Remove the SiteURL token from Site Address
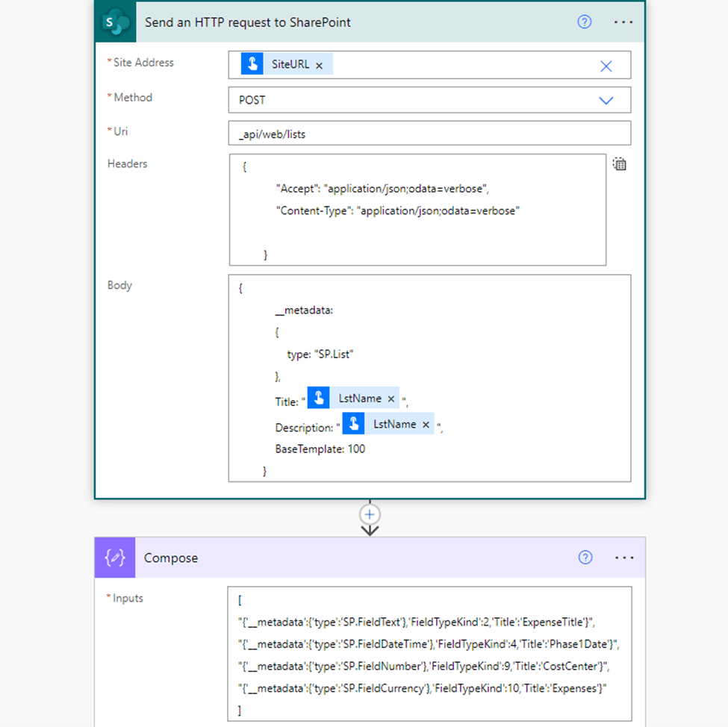This screenshot has height=727, width=728. pyautogui.click(x=319, y=66)
